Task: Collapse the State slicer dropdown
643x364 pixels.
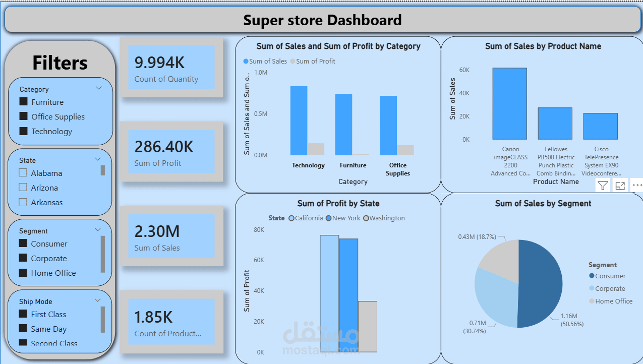Action: 98,159
